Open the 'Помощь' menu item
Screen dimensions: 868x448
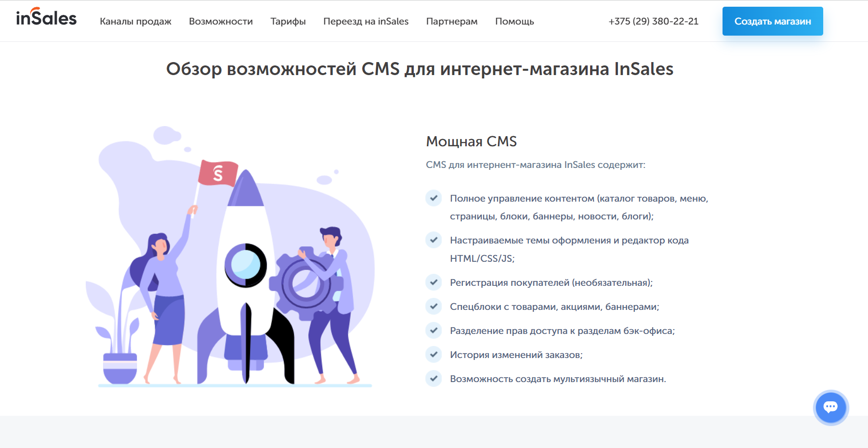pos(514,21)
